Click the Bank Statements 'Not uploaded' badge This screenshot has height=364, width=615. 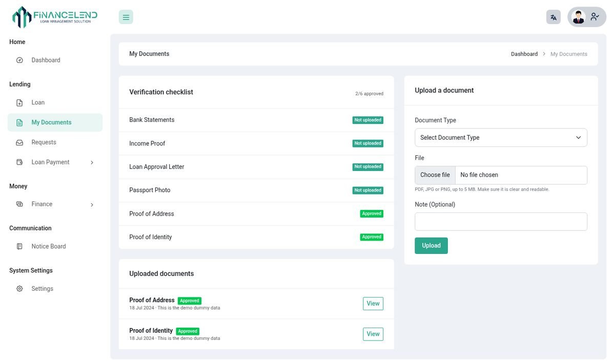(368, 120)
